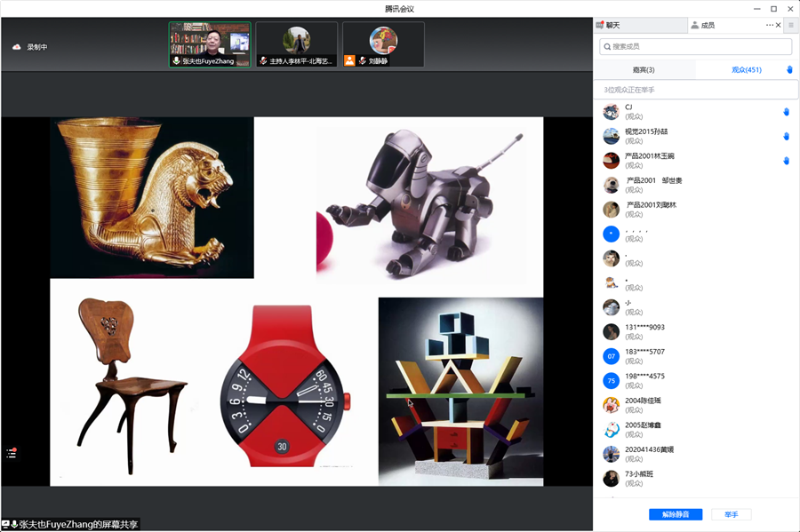800x532 pixels.
Task: Click the 搜索成员 search field
Action: (x=696, y=46)
